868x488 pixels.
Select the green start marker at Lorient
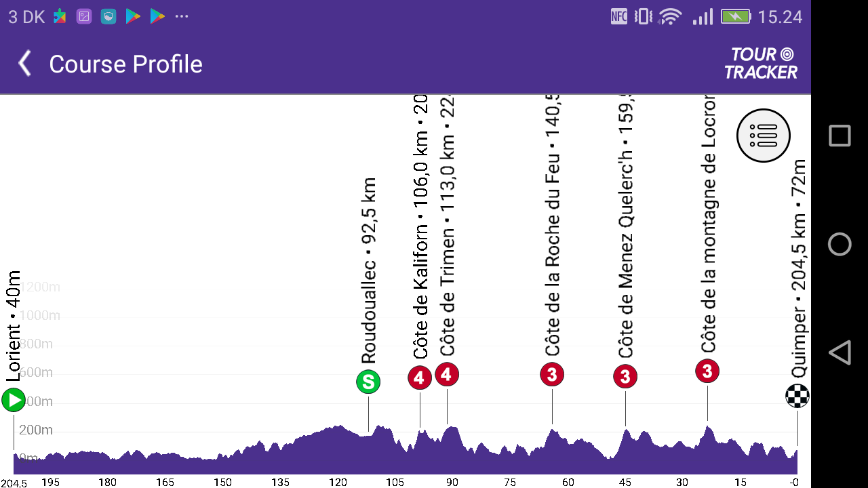(14, 400)
